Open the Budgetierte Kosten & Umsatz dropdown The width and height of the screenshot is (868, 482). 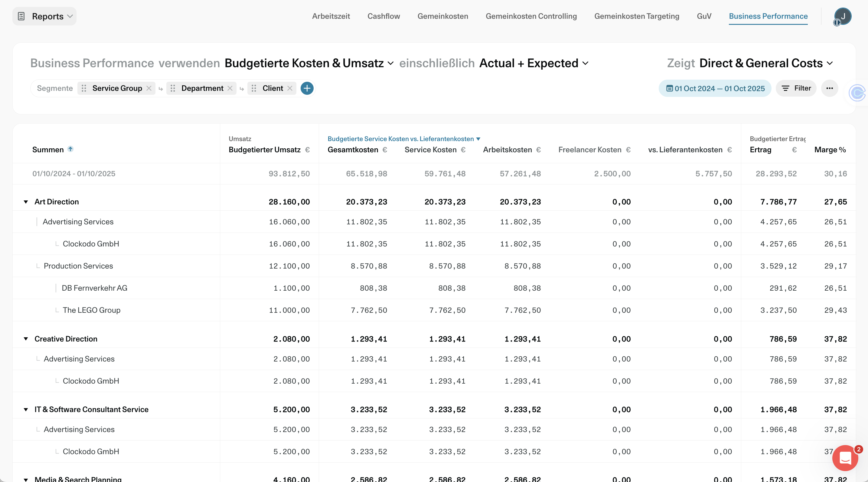point(309,63)
